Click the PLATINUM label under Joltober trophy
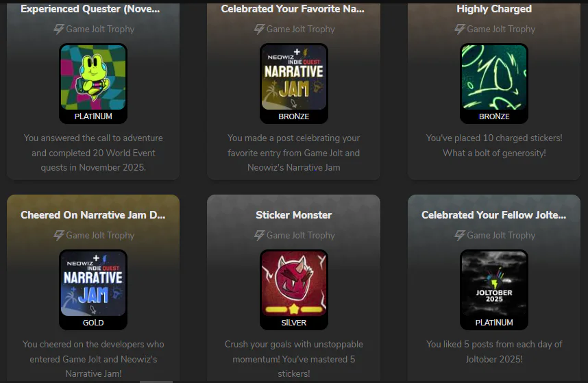This screenshot has width=588, height=383. click(494, 323)
